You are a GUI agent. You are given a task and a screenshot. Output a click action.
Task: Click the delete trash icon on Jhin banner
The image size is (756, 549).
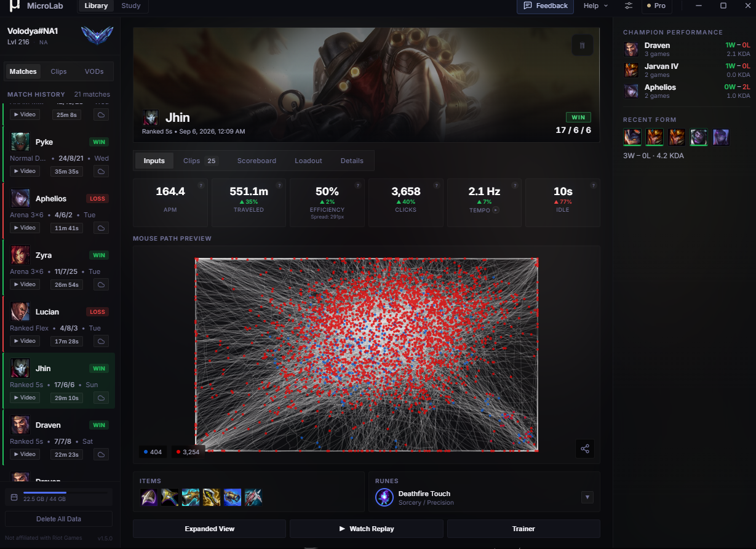582,45
